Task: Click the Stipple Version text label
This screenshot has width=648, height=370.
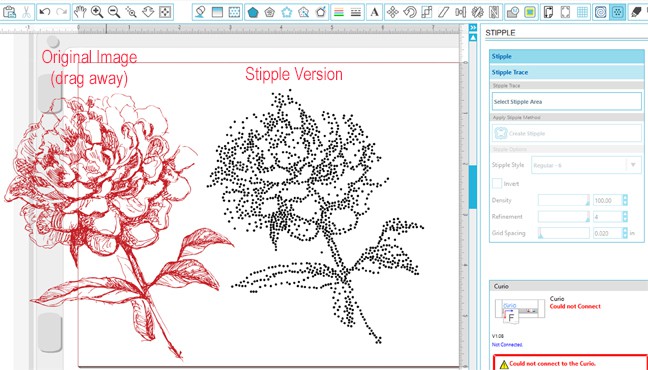Action: point(294,74)
